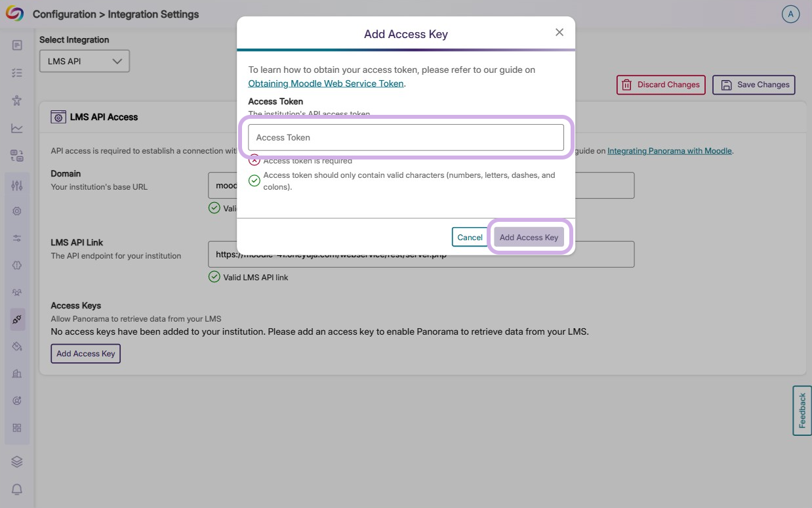The image size is (812, 508).
Task: Open the stacked layers sidebar icon
Action: click(x=17, y=462)
